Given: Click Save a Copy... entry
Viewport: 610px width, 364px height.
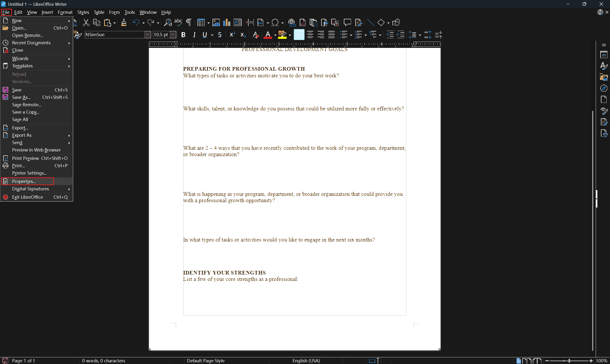Looking at the screenshot, I should coord(37,112).
